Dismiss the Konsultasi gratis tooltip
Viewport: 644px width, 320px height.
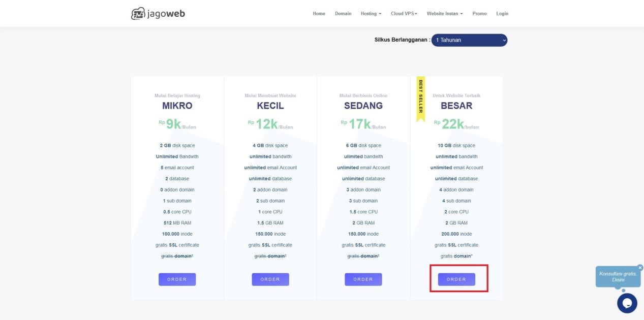(x=639, y=266)
